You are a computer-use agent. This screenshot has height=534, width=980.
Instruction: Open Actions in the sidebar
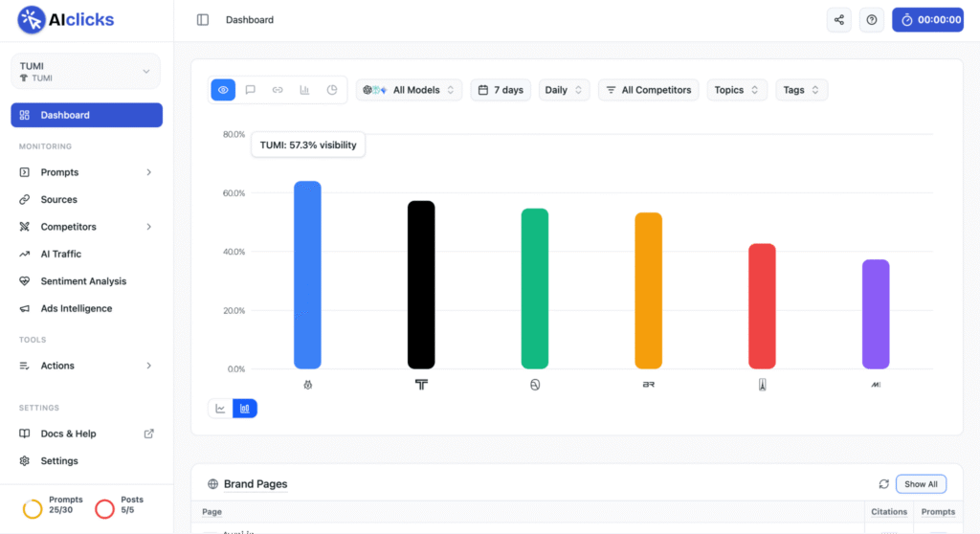(x=57, y=366)
